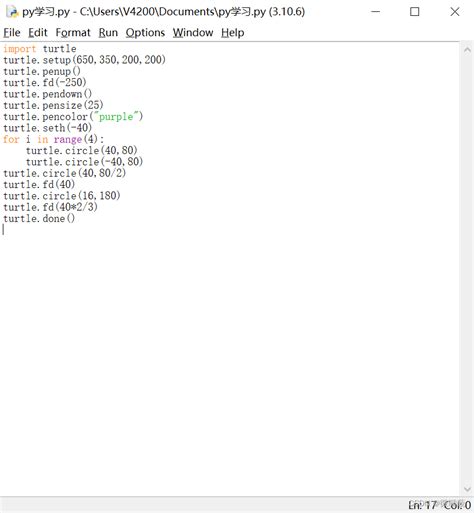Screen dimensions: 474x513
Task: Minimize the IDLE editor window
Action: pos(375,12)
